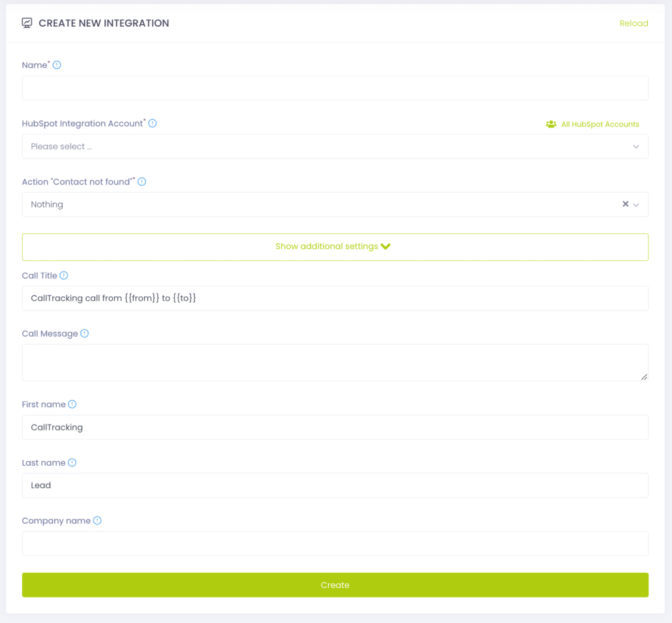Screen dimensions: 672x623
Task: Click the info icon beside Call Message
Action: click(84, 333)
